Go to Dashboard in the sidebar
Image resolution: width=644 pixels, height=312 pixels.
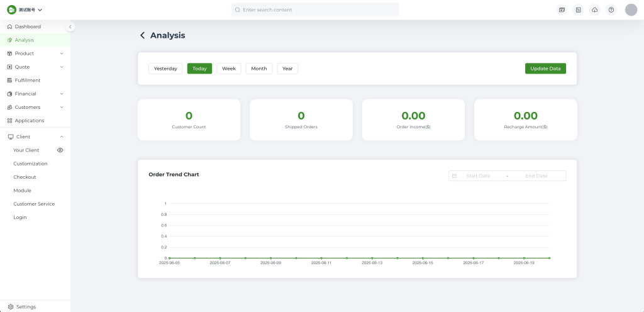28,26
